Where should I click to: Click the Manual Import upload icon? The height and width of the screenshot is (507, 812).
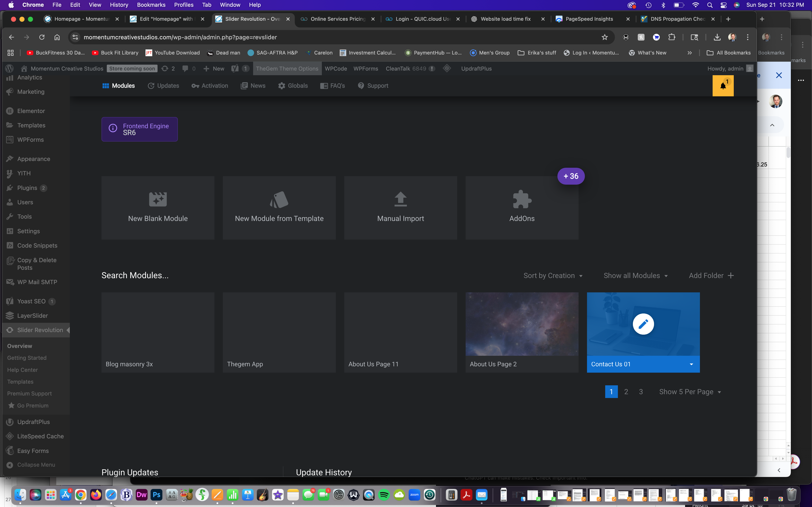click(400, 199)
